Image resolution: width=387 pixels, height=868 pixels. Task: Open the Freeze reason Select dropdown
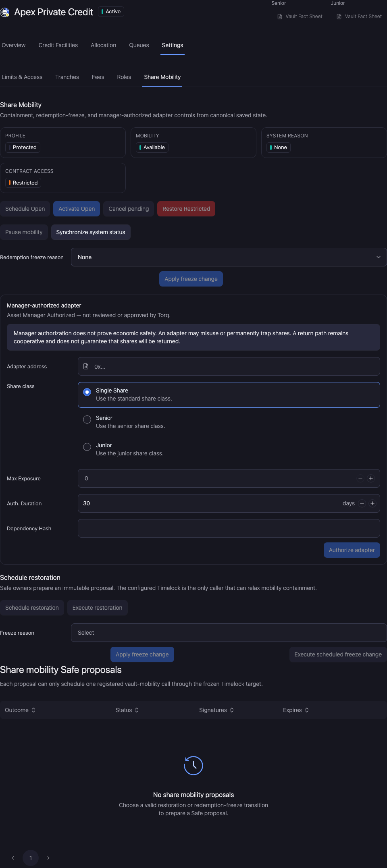click(x=229, y=633)
